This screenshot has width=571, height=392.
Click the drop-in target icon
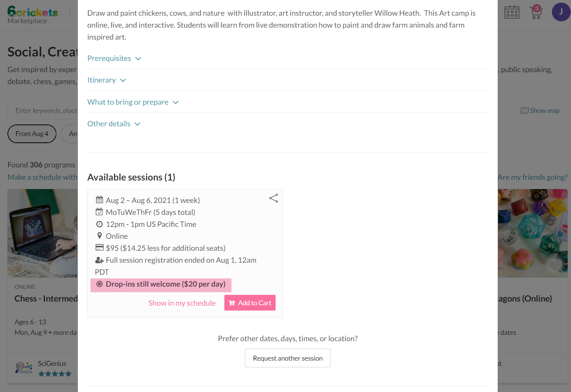(99, 284)
